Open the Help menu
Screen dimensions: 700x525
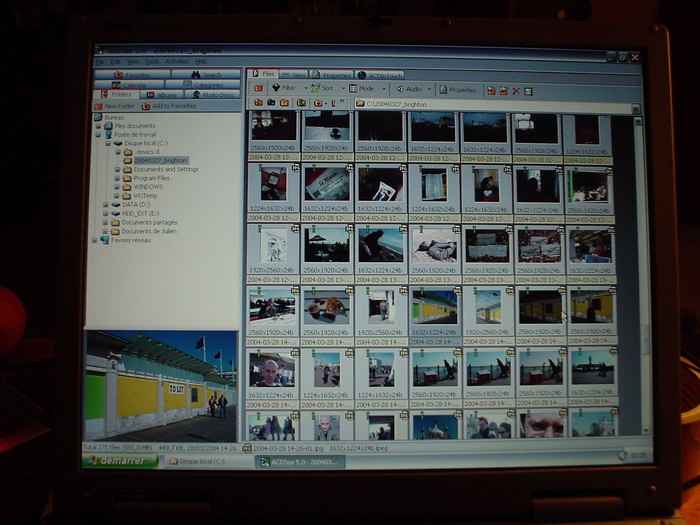pos(201,62)
